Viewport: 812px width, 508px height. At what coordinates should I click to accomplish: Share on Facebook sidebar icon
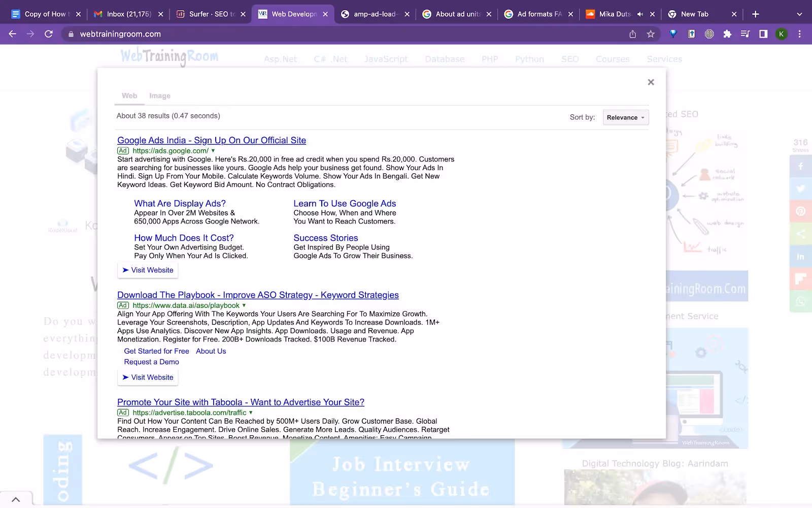click(800, 166)
